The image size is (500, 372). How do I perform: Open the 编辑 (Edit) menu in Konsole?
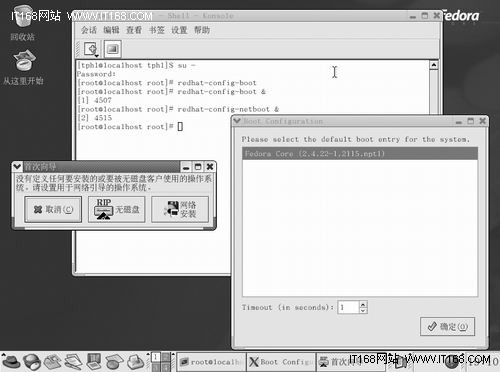(x=111, y=30)
